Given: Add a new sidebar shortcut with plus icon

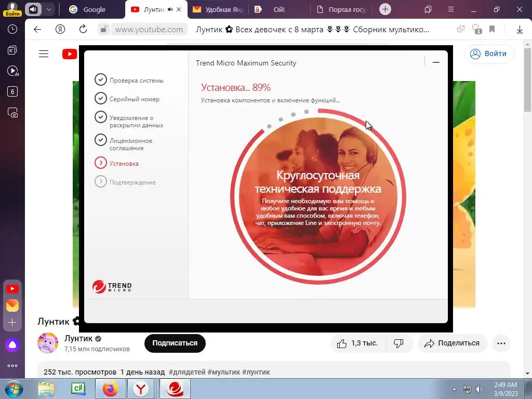Looking at the screenshot, I should coord(12,322).
